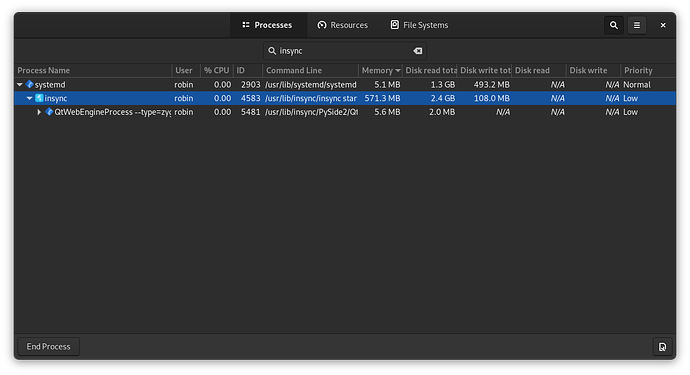Expand the QtWebEngineProcess tree row

pos(39,112)
